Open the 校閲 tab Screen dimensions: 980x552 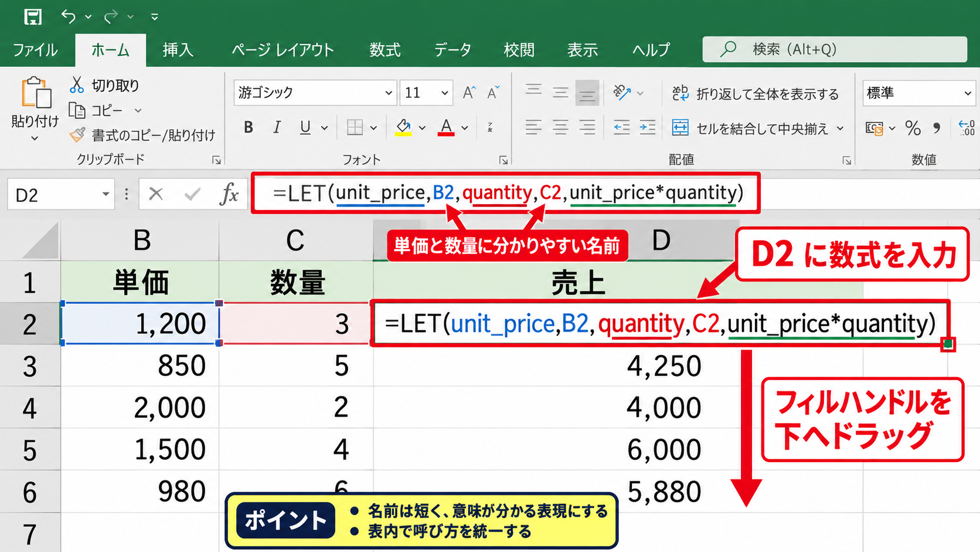[x=519, y=50]
